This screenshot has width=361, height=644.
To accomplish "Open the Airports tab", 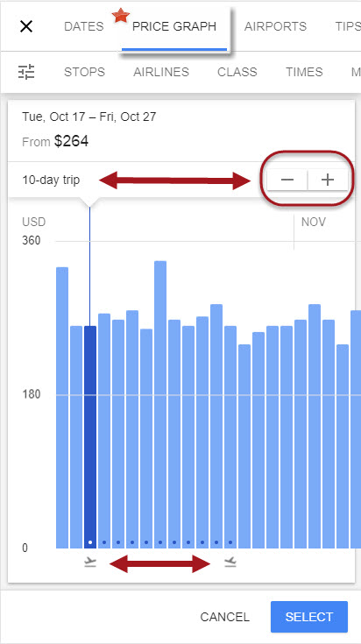I will coord(275,26).
